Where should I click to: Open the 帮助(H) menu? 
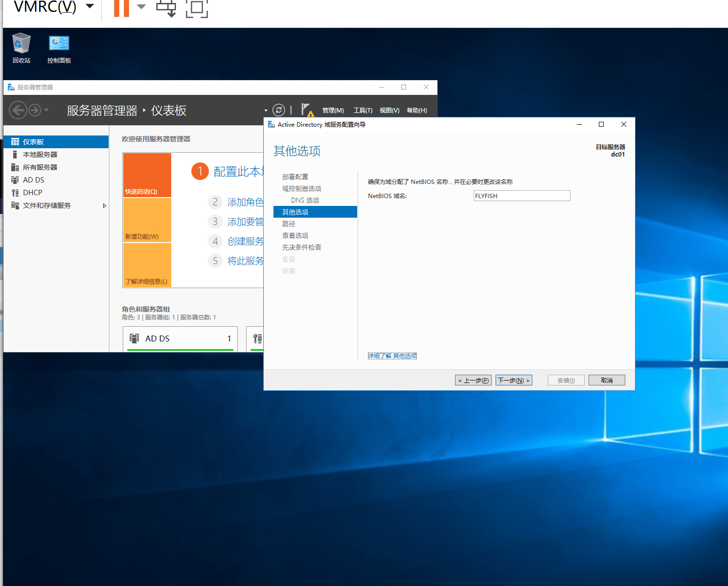[417, 111]
